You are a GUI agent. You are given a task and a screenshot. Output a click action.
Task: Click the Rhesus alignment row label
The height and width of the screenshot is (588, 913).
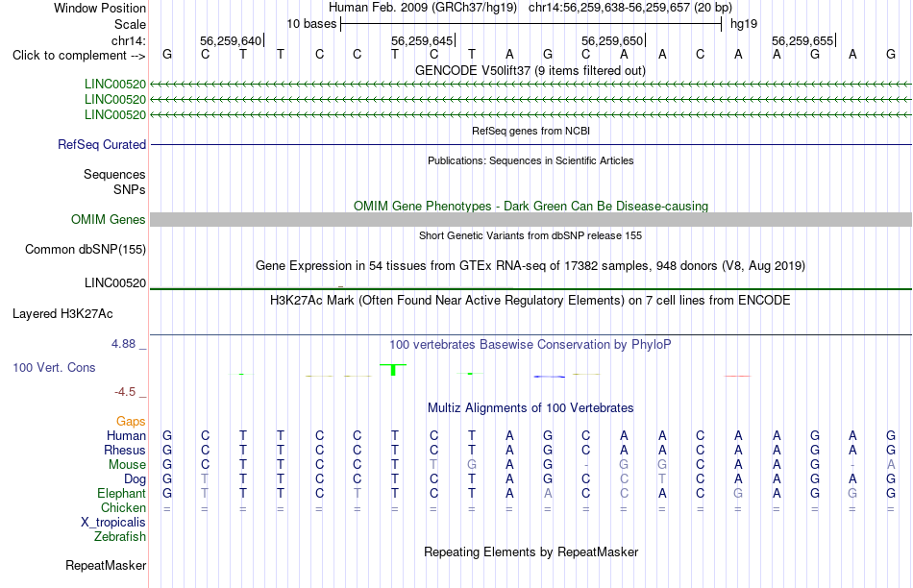(x=125, y=450)
